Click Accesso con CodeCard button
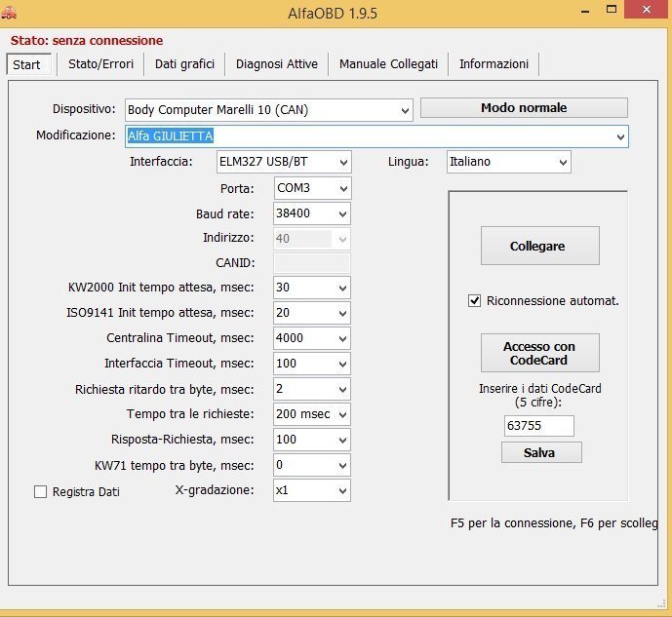 pos(540,353)
